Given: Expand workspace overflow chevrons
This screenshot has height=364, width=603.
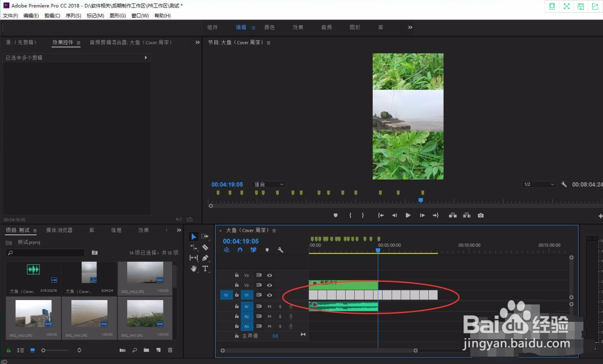Looking at the screenshot, I should [410, 27].
